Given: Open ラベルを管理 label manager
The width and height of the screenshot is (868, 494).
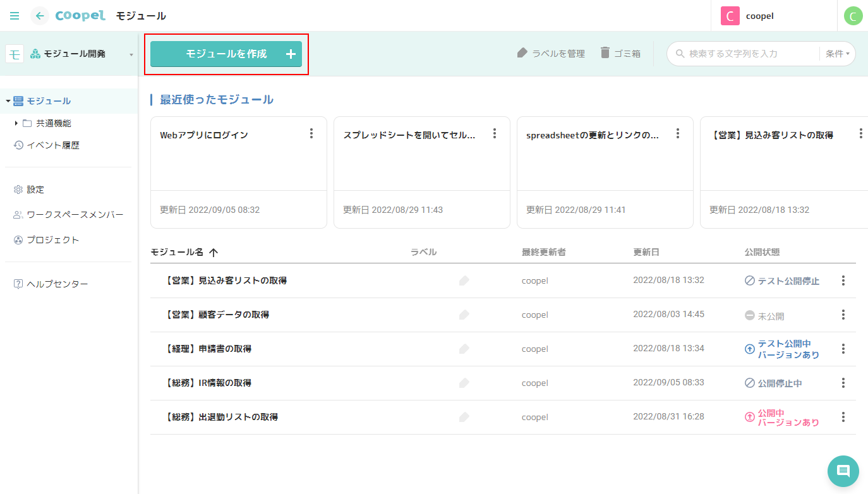Looking at the screenshot, I should click(551, 54).
